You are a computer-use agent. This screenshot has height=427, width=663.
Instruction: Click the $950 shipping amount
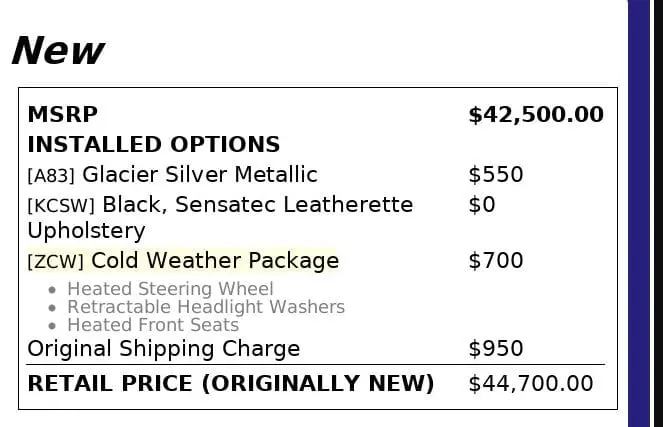pos(495,349)
